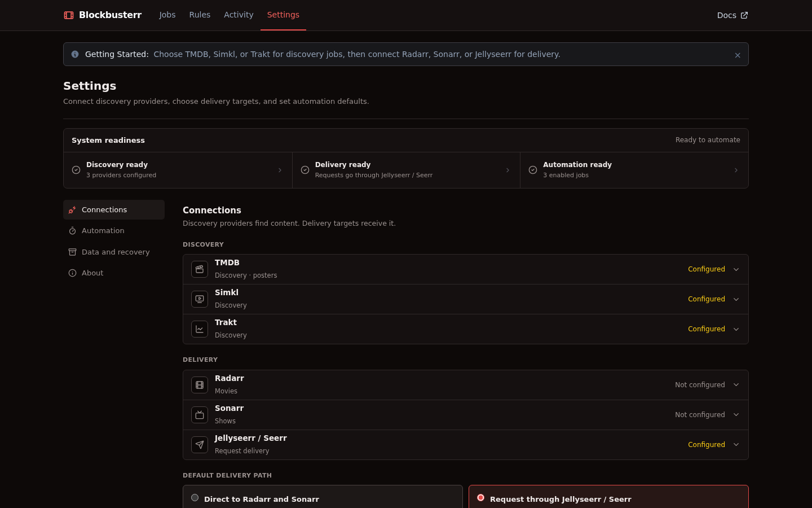Select Data and recovery in sidebar
The height and width of the screenshot is (508, 812).
point(114,252)
